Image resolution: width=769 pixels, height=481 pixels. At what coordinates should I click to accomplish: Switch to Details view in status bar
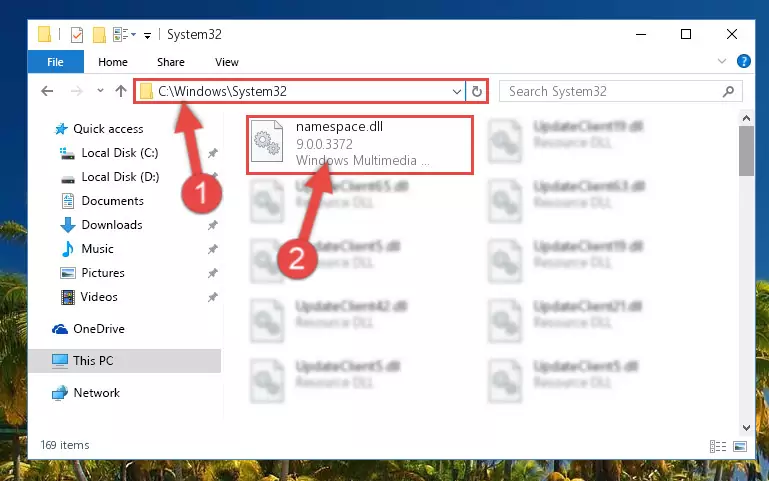coord(718,446)
